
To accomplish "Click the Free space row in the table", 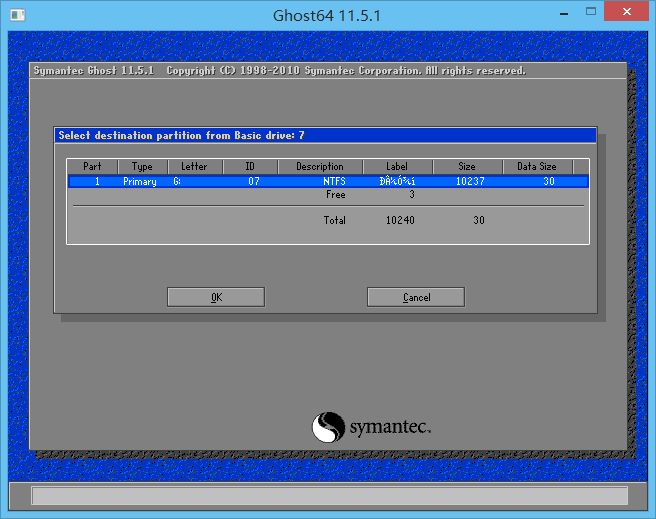I will point(336,196).
